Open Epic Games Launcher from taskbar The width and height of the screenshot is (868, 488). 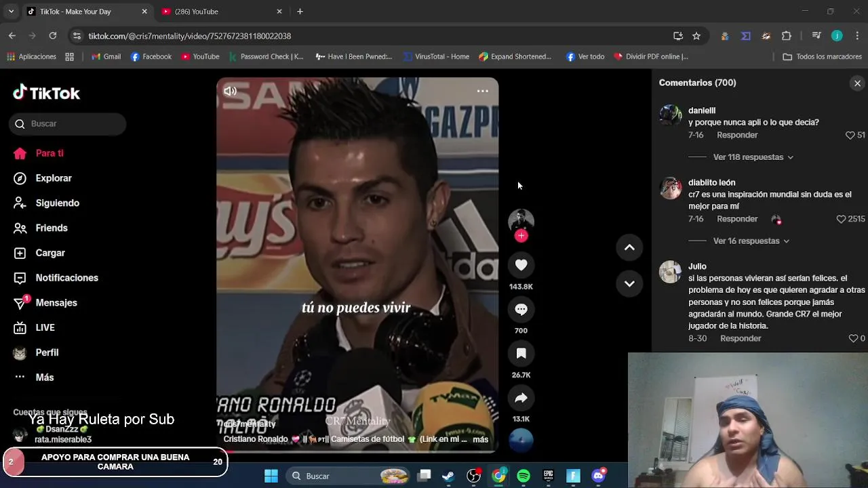(548, 476)
